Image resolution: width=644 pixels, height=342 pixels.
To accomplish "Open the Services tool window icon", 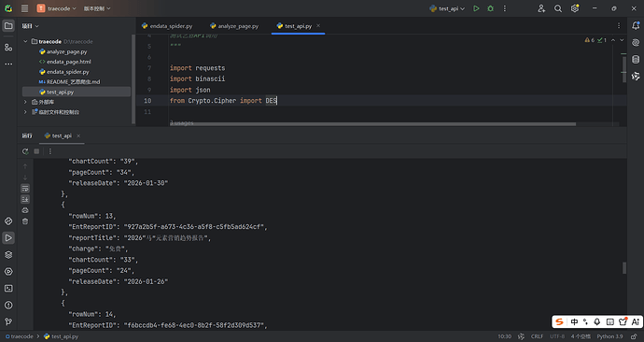I will coord(8,272).
